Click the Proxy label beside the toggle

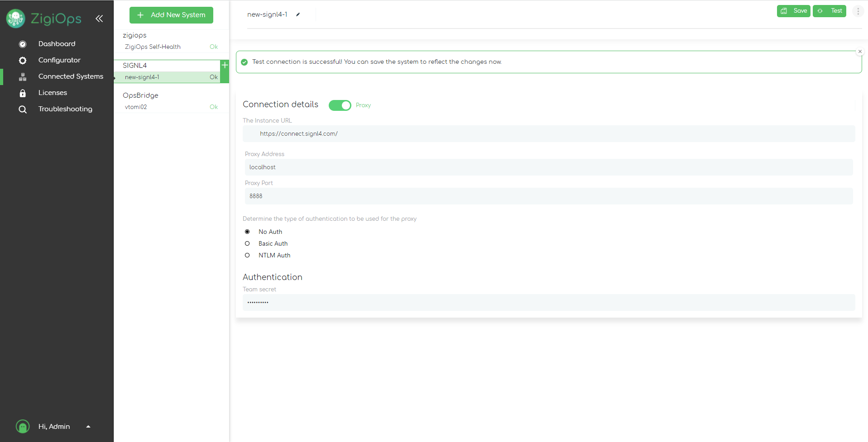363,105
